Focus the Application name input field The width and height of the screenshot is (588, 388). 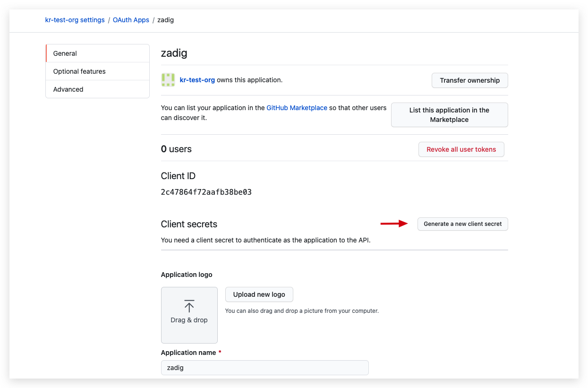[x=264, y=368]
